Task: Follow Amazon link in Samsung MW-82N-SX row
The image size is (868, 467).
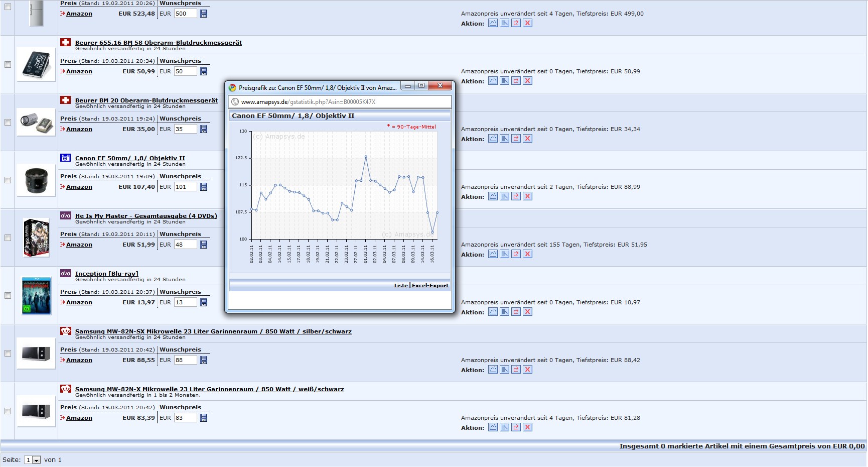Action: point(79,360)
